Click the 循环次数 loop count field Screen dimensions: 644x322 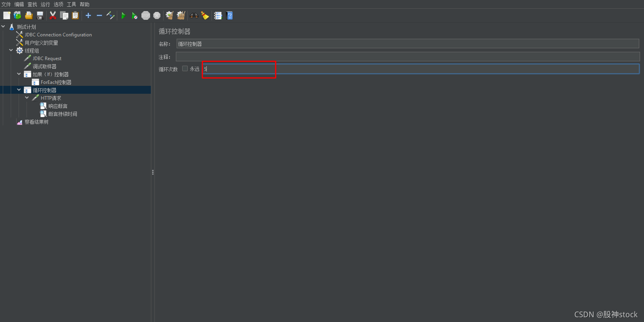[421, 69]
